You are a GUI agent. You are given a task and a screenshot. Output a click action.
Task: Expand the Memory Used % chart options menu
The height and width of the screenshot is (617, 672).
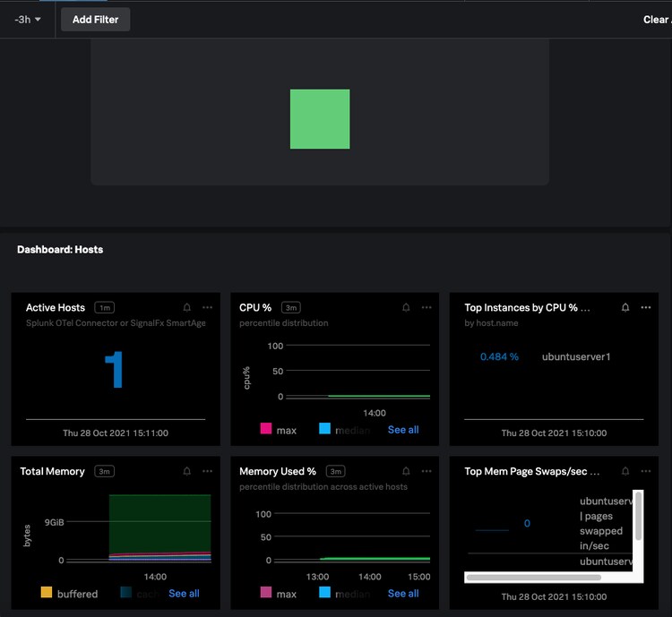pos(426,471)
